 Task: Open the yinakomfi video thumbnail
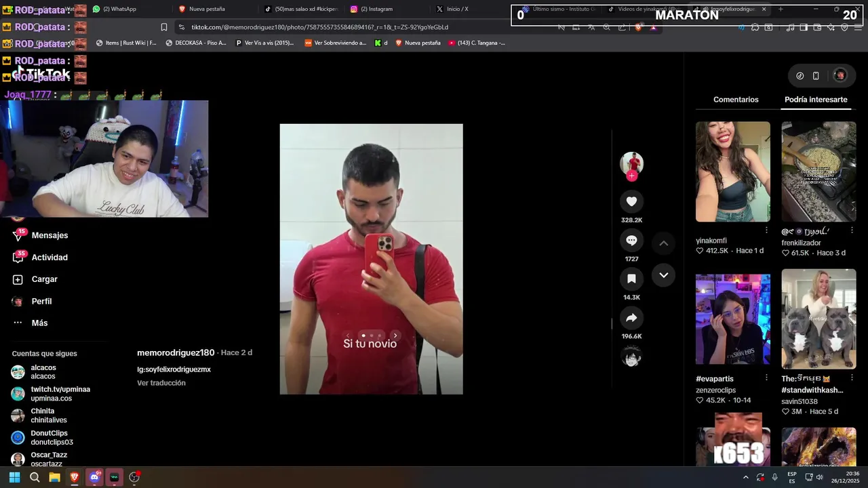[x=732, y=171]
